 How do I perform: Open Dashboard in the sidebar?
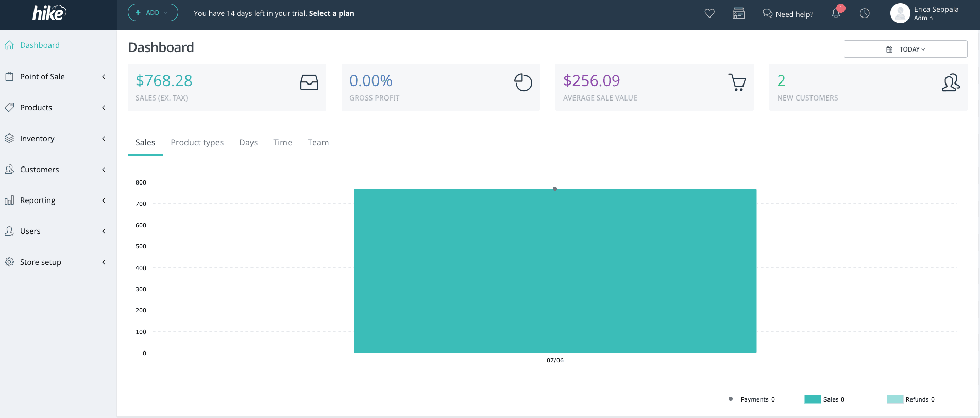pos(40,45)
